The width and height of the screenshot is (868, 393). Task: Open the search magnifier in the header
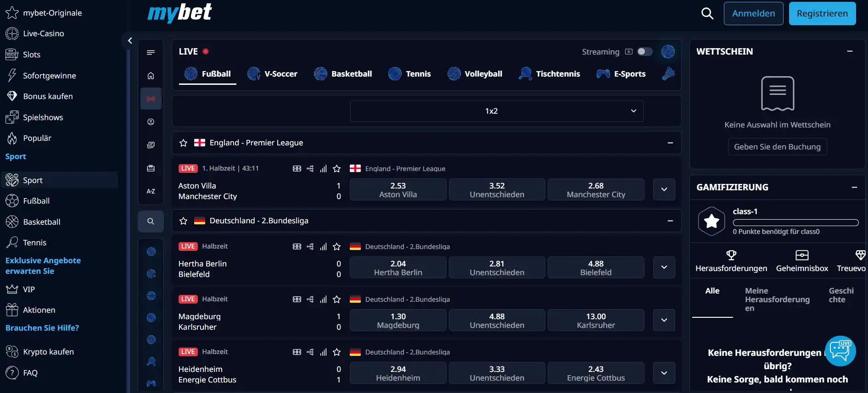tap(707, 13)
